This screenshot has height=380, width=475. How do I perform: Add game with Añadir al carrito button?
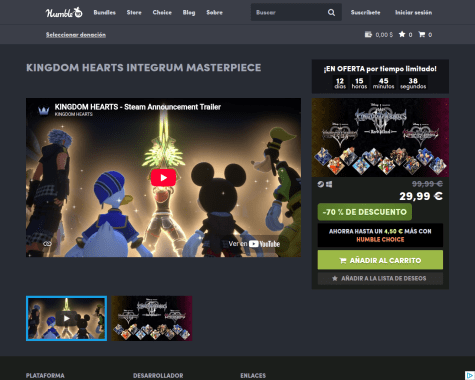coord(380,260)
